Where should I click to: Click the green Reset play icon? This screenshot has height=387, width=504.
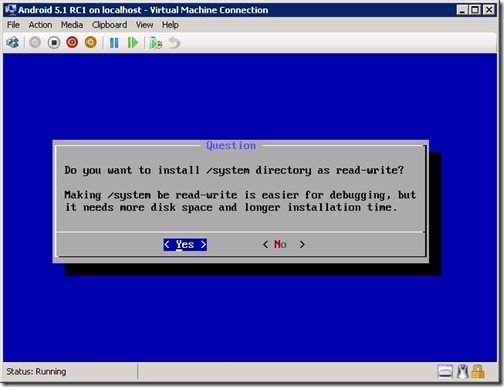click(133, 43)
